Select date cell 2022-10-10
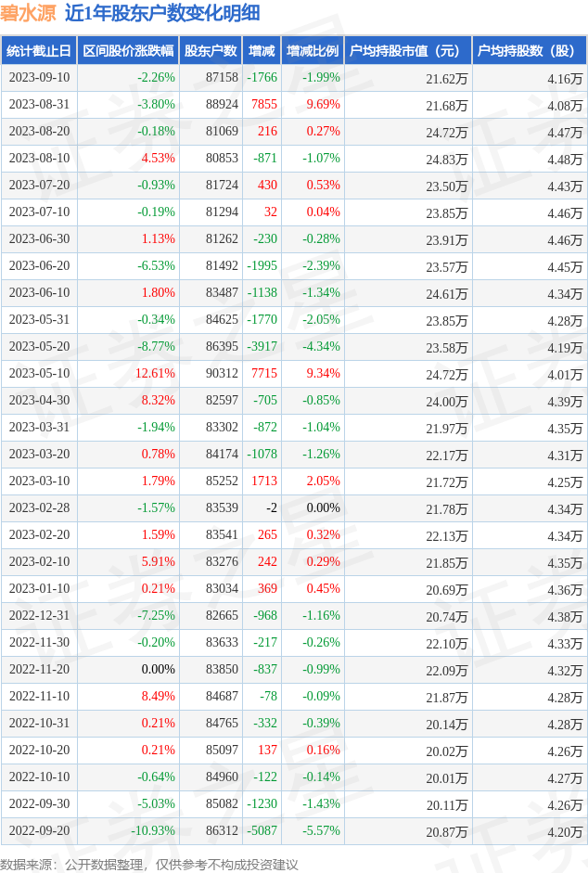Viewport: 588px width, 873px height. pyautogui.click(x=40, y=777)
